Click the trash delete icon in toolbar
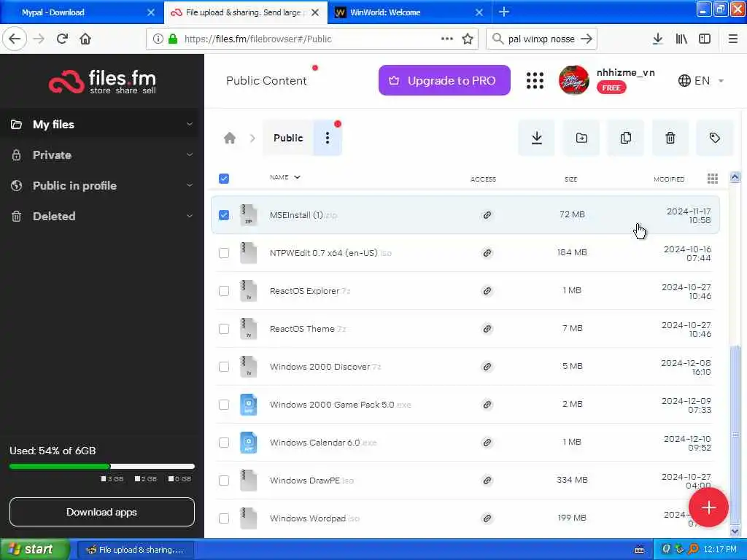 tap(670, 138)
